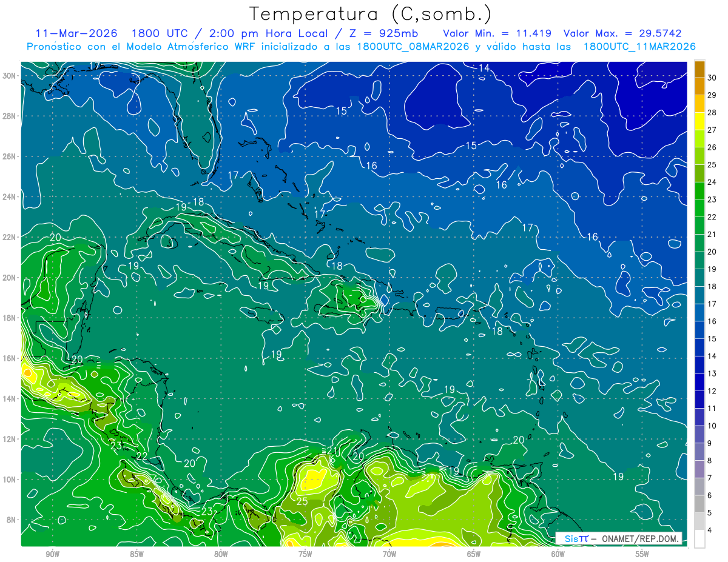Click the '90W' longitude axis label
Image resolution: width=728 pixels, height=562 pixels.
pyautogui.click(x=52, y=554)
